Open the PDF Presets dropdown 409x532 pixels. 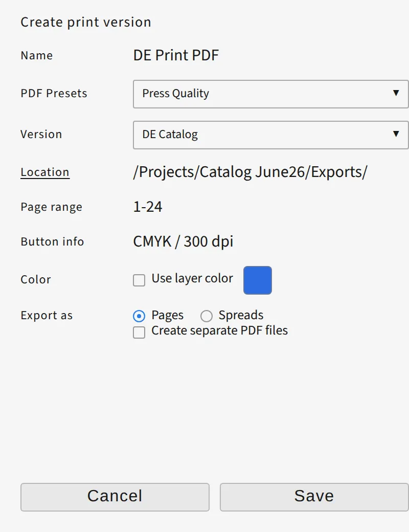tap(270, 94)
